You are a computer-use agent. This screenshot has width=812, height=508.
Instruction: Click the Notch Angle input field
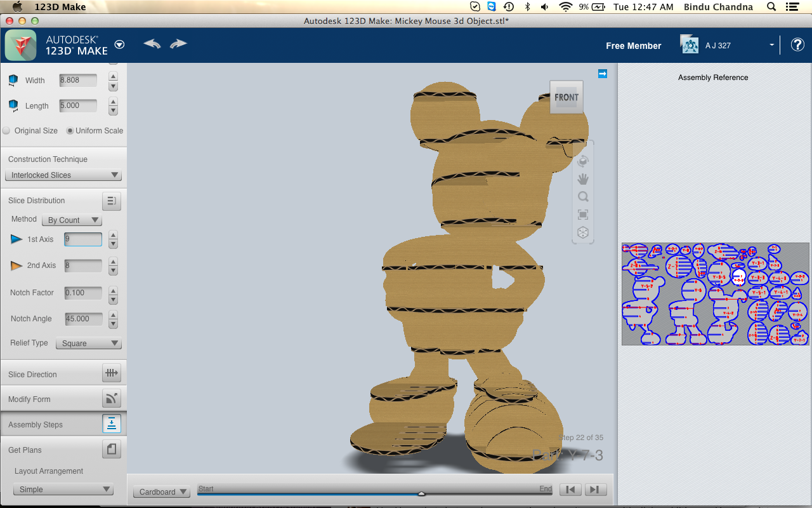(82, 319)
